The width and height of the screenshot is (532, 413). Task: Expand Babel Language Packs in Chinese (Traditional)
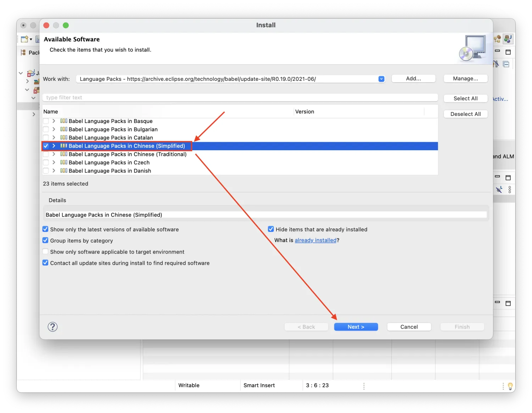(54, 154)
